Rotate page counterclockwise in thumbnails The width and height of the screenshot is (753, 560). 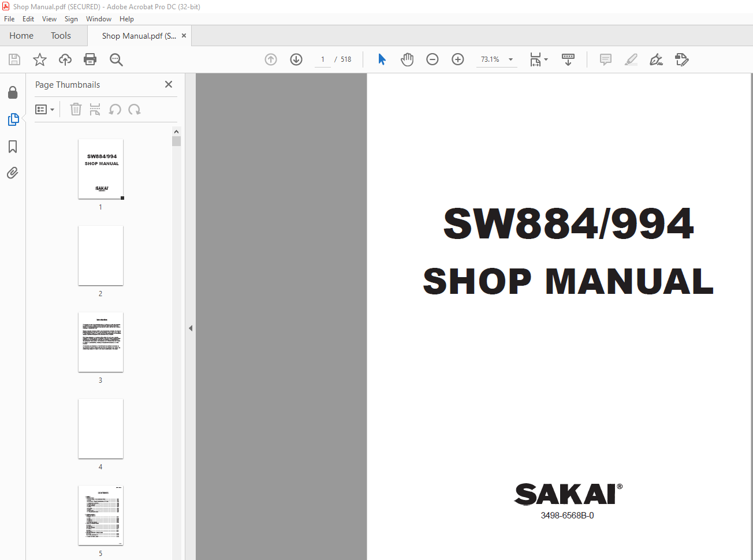point(115,109)
